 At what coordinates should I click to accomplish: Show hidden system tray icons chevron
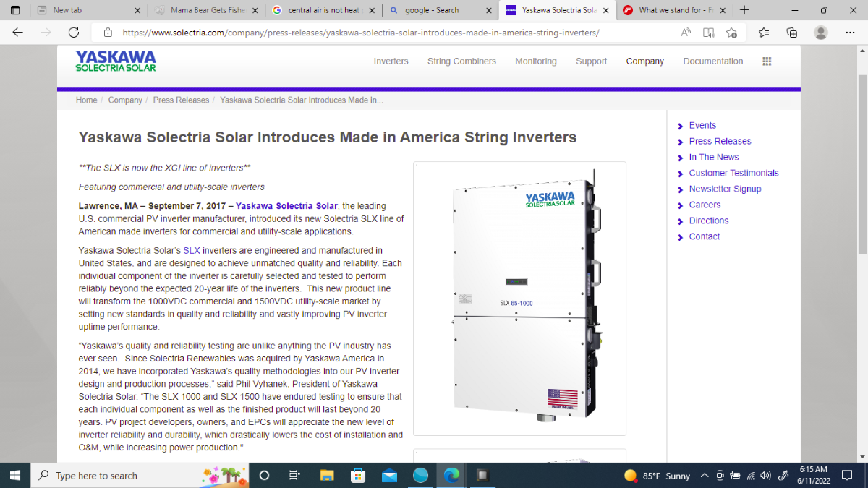click(705, 476)
